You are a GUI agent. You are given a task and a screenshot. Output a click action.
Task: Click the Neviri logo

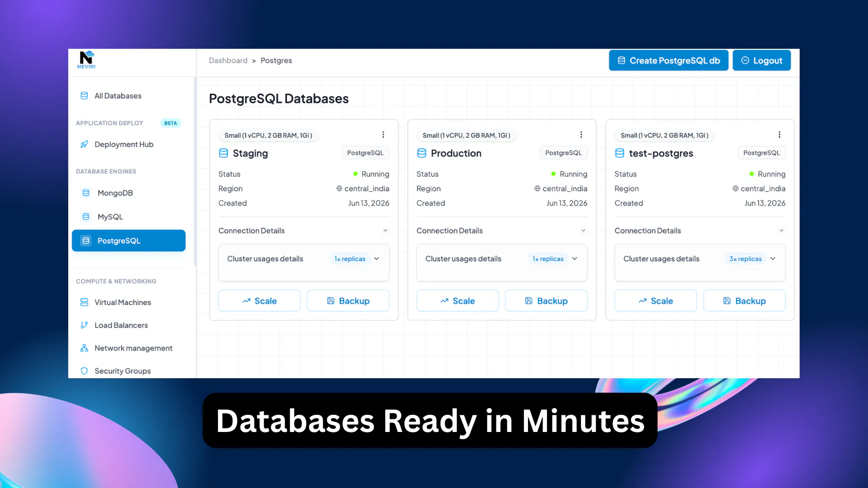point(86,60)
